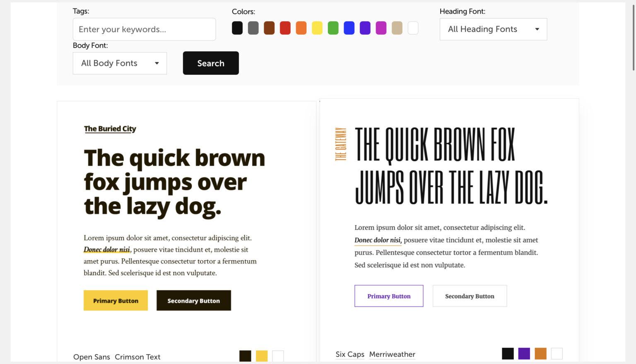
Task: Click the purple-outlined Primary Button
Action: point(389,296)
